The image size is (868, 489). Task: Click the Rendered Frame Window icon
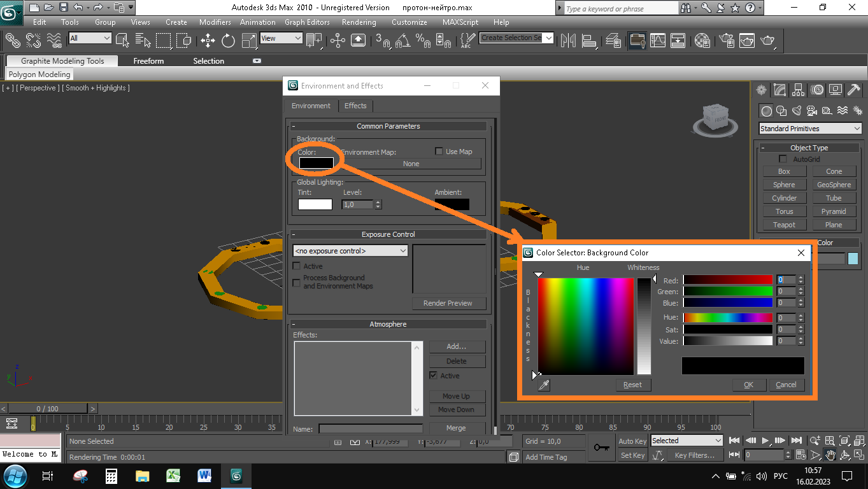pos(746,40)
